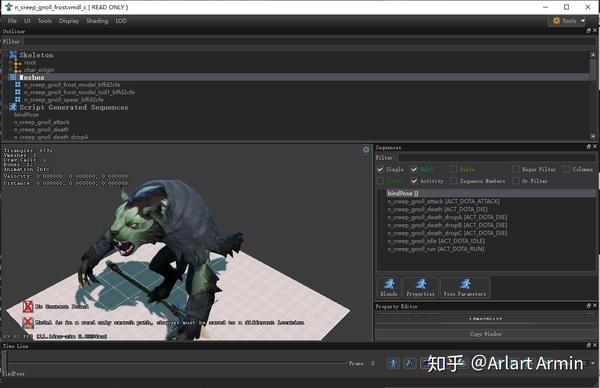The height and width of the screenshot is (388, 600).
Task: Open the LOD menu
Action: point(121,21)
